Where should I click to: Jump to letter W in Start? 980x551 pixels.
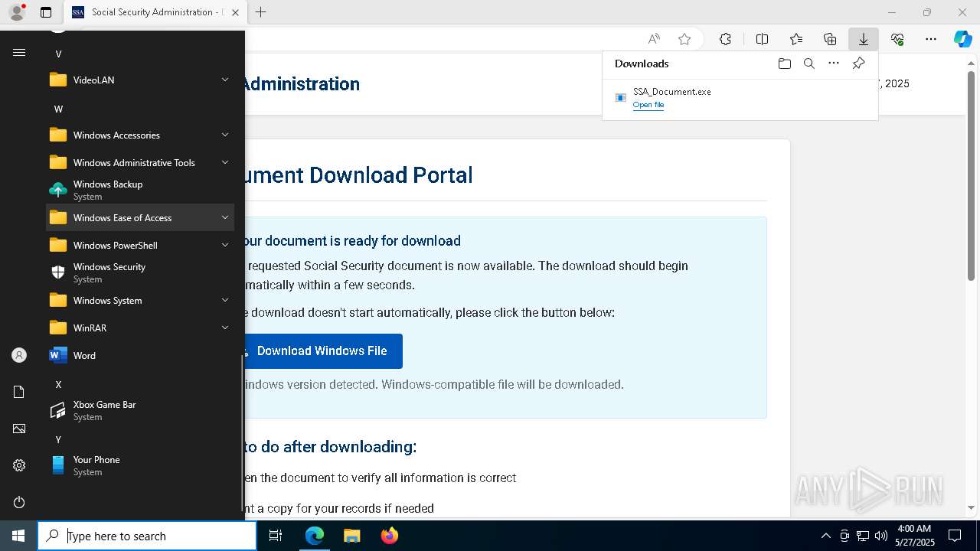tap(58, 109)
